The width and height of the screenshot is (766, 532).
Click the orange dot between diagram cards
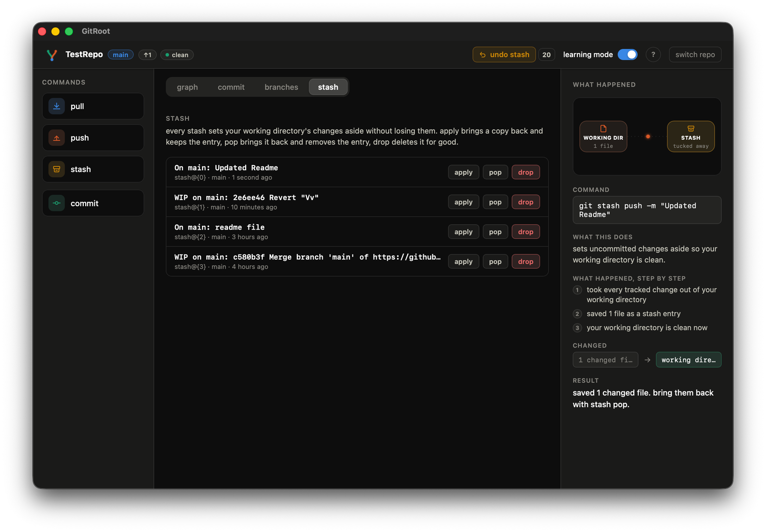[648, 136]
